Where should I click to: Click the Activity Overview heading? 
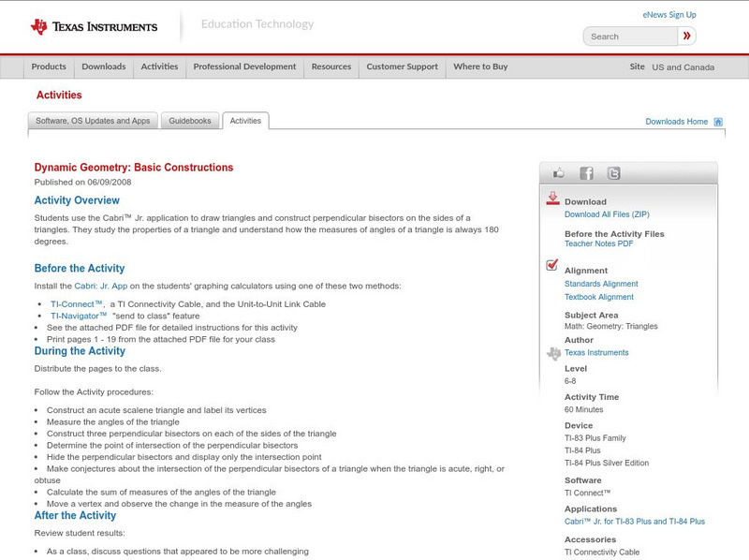(x=77, y=200)
